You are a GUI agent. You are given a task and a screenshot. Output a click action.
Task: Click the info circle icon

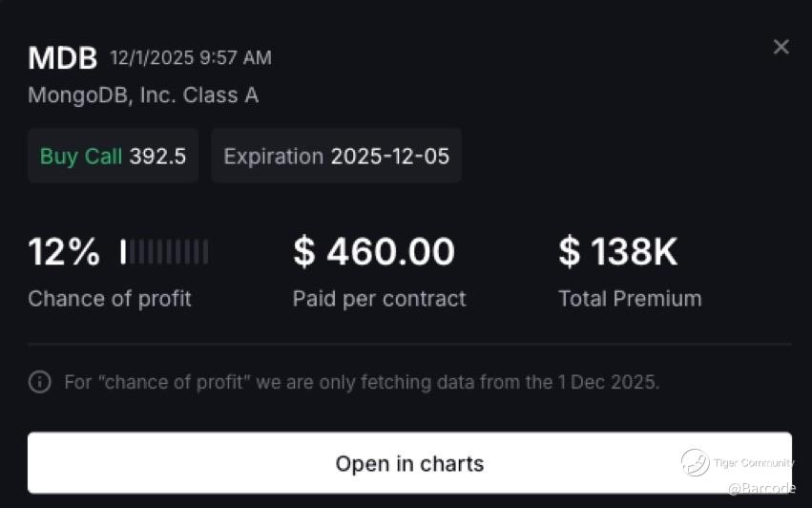click(40, 382)
